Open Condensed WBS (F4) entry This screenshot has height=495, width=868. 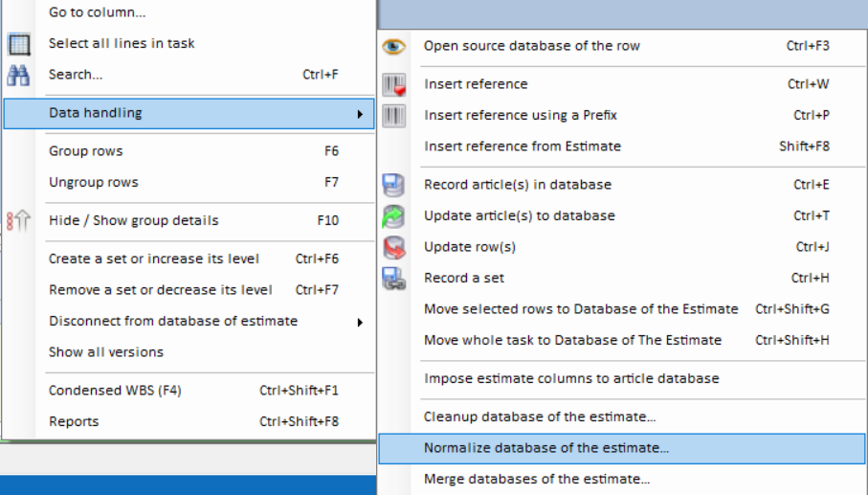pos(115,391)
